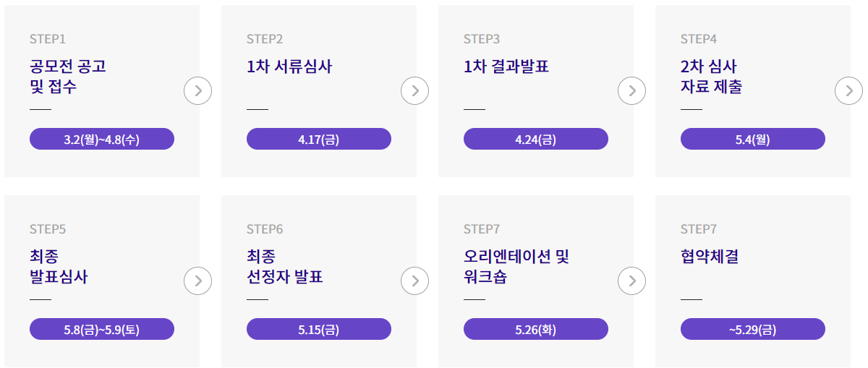
Task: Click the chevron next to 1차 서류심사
Action: point(415,91)
